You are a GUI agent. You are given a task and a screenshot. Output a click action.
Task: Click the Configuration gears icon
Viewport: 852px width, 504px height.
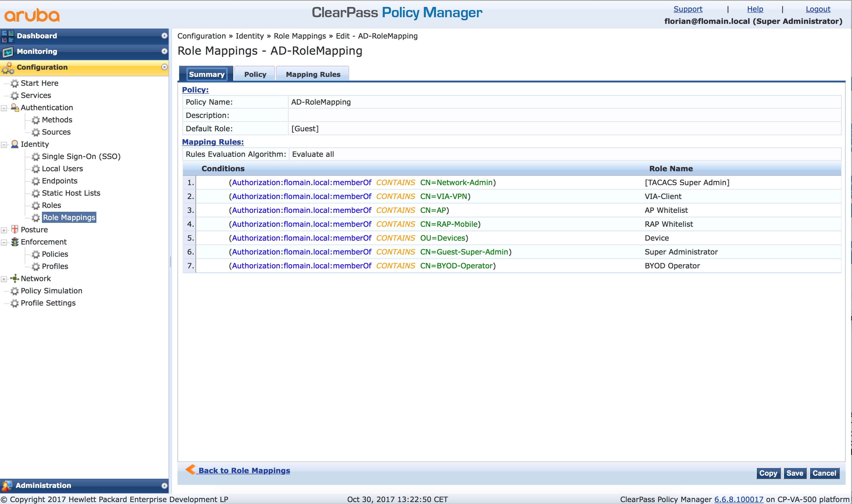pyautogui.click(x=8, y=68)
